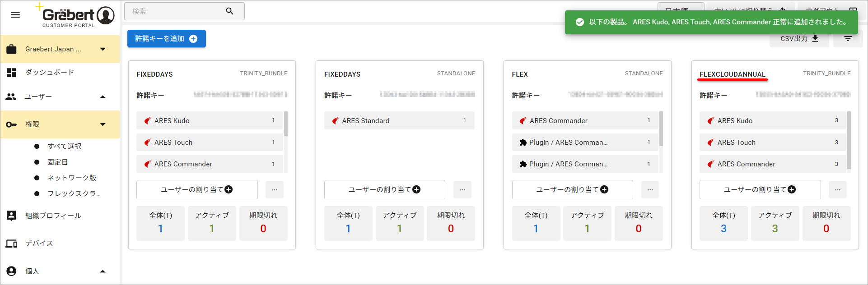Open 組織プロフィール in the sidebar

[53, 216]
